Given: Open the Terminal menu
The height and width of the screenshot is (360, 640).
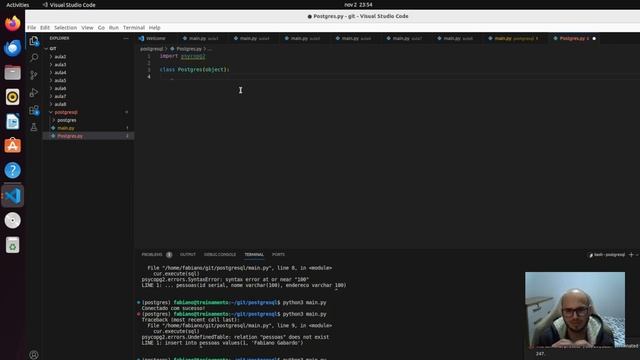Looking at the screenshot, I should point(134,28).
